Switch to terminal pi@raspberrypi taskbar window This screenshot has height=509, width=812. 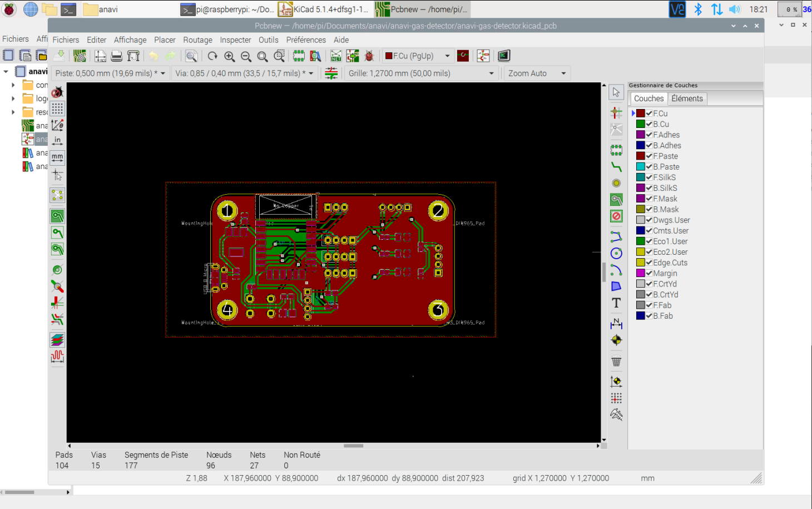tap(227, 9)
